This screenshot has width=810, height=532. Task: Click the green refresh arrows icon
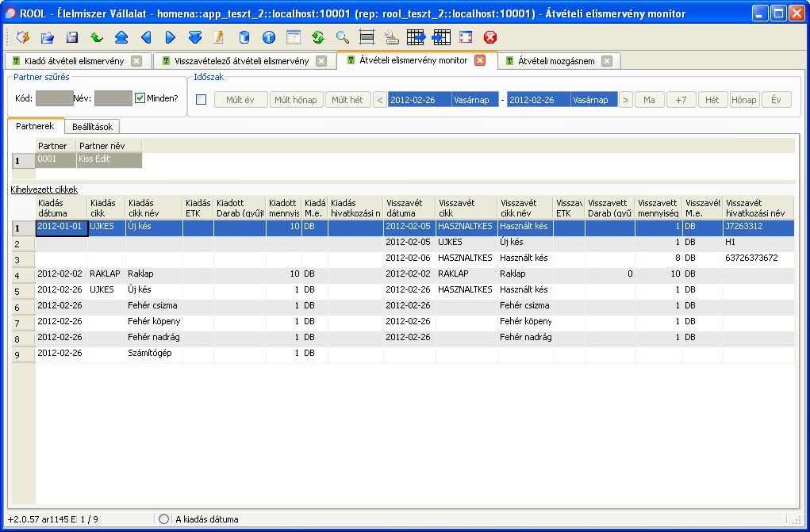[318, 37]
